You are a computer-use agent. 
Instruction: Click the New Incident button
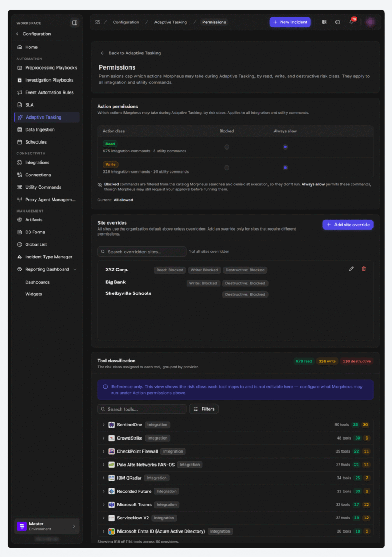click(290, 22)
